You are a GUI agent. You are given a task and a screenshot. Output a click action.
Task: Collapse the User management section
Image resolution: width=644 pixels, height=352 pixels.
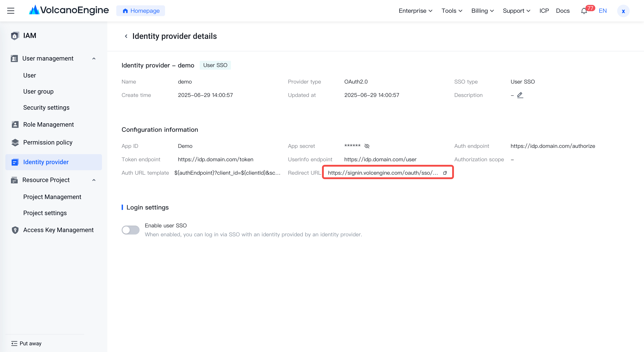point(94,59)
